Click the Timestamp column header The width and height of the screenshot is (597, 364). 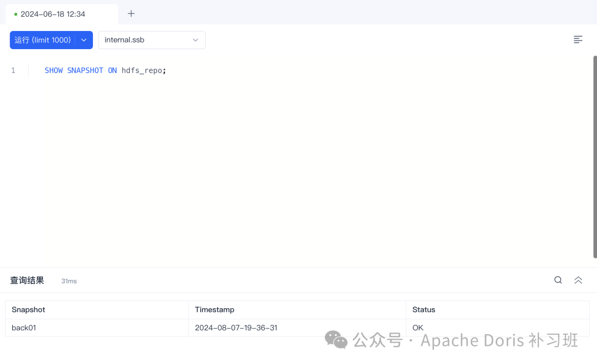[297, 310]
